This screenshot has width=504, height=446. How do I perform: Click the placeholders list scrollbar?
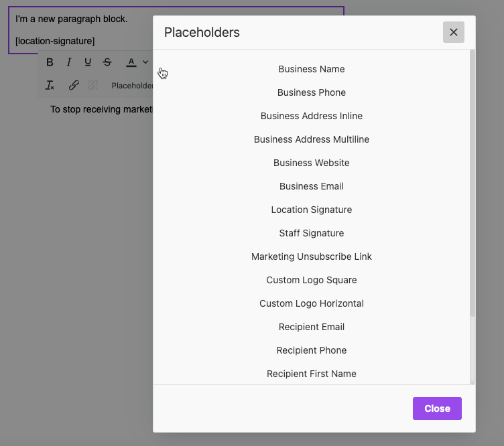tap(472, 183)
